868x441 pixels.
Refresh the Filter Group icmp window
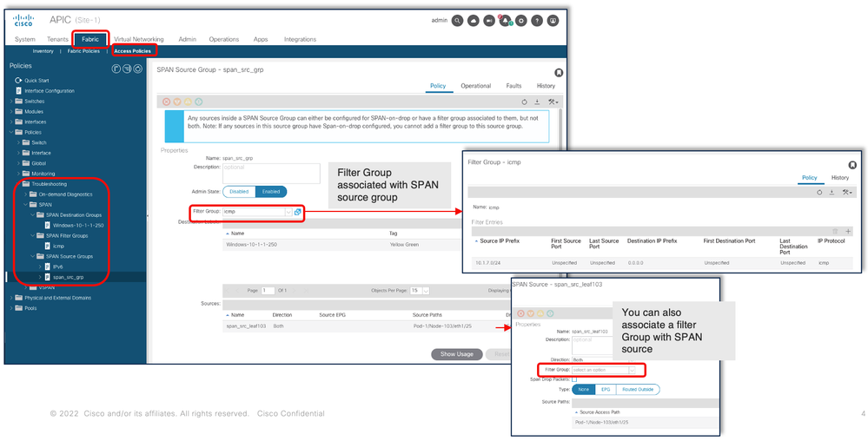pyautogui.click(x=819, y=192)
